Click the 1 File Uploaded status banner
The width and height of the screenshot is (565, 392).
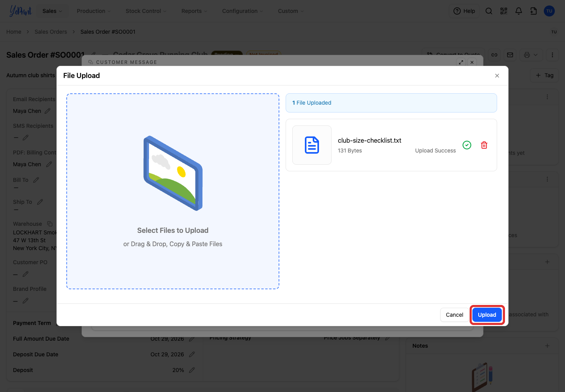click(x=391, y=103)
